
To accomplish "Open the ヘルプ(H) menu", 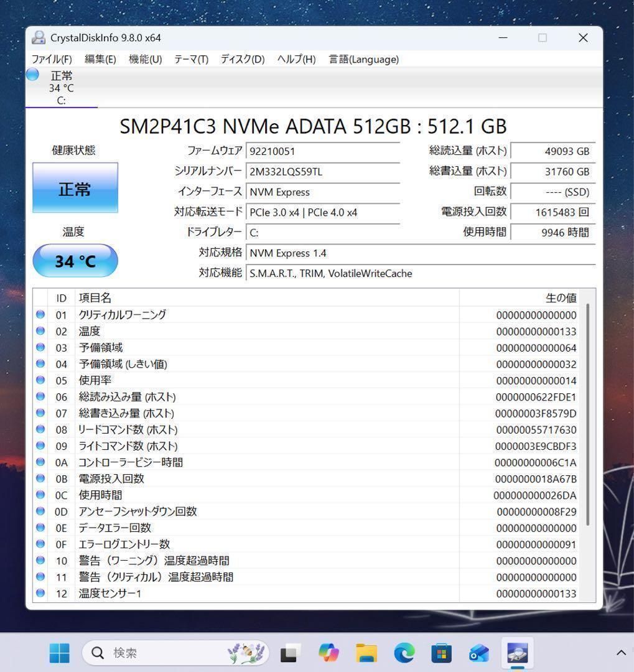I will tap(297, 59).
